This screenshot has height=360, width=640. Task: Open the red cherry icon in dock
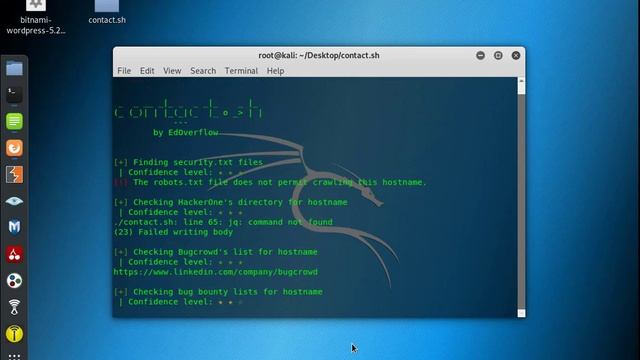click(14, 254)
